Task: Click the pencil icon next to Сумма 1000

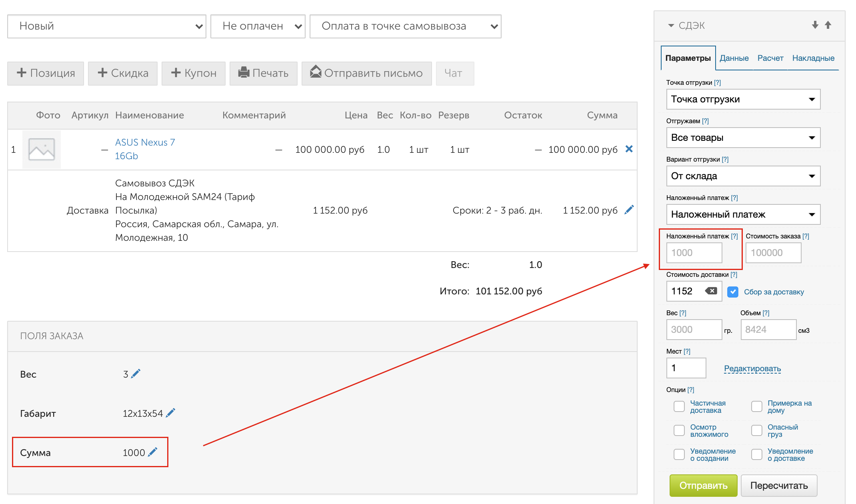Action: (x=152, y=452)
